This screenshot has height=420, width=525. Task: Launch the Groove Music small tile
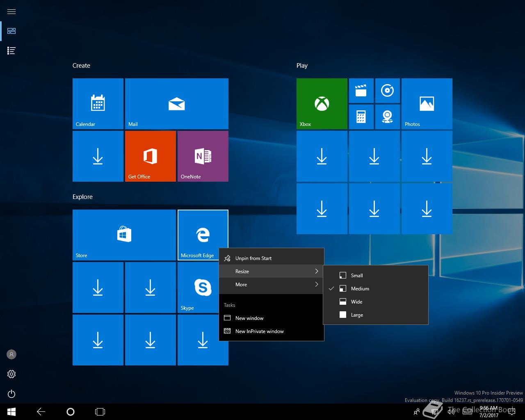coord(388,91)
